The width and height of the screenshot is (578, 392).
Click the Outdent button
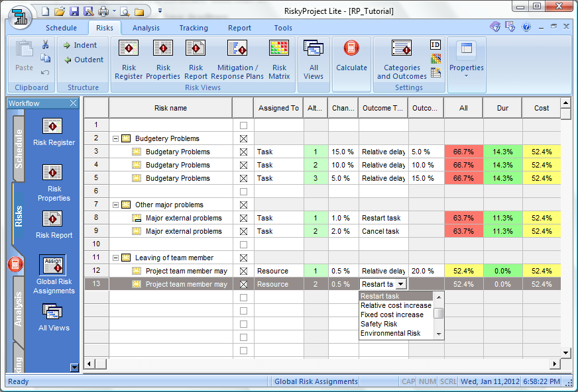(x=84, y=60)
